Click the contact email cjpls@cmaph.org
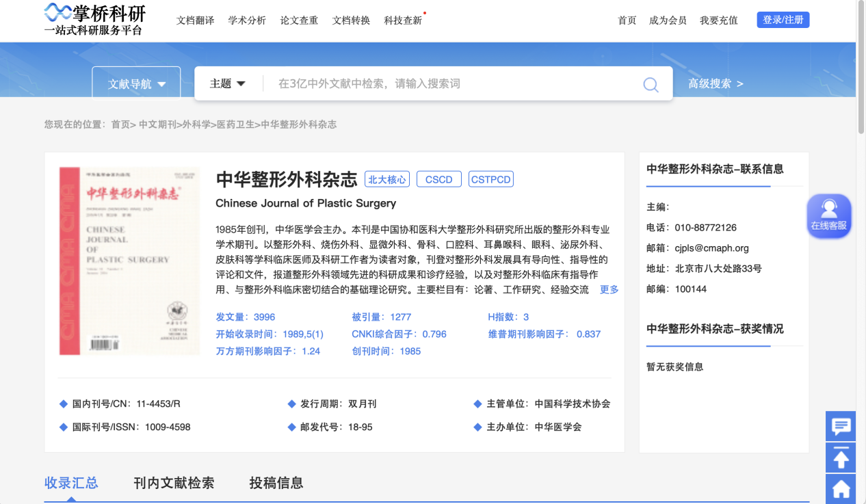This screenshot has width=866, height=504. [x=711, y=248]
